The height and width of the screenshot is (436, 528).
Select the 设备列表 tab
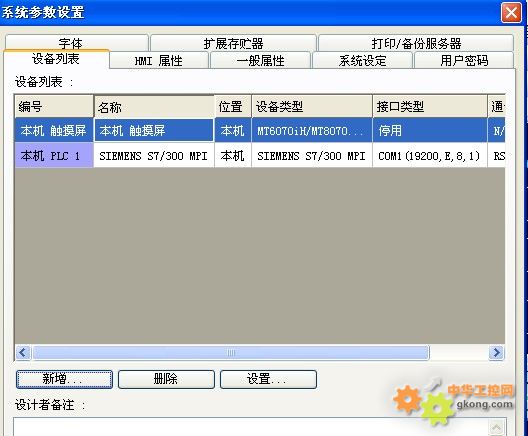(56, 59)
